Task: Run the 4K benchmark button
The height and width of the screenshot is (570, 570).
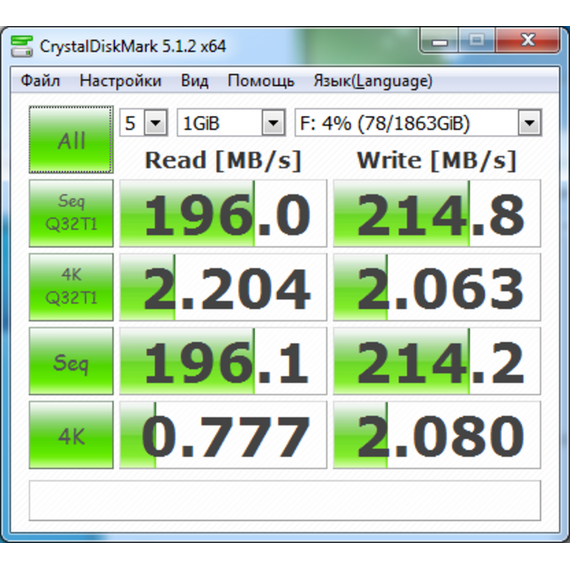Action: click(71, 435)
